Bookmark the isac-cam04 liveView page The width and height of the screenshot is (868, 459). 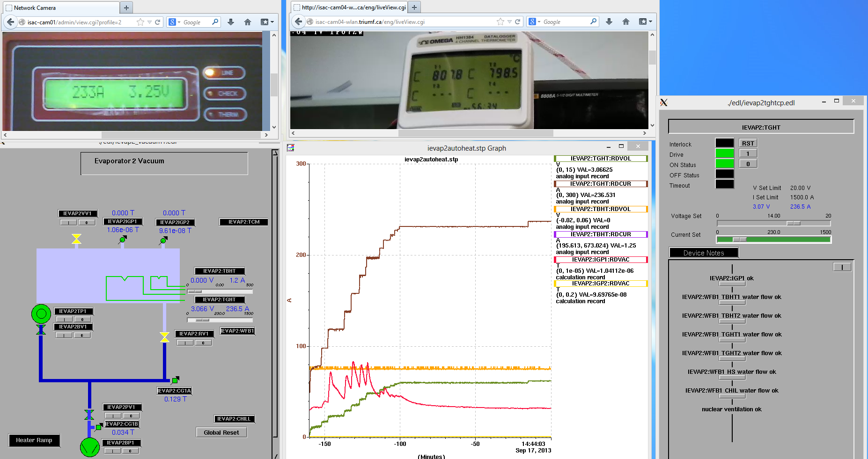pos(500,22)
